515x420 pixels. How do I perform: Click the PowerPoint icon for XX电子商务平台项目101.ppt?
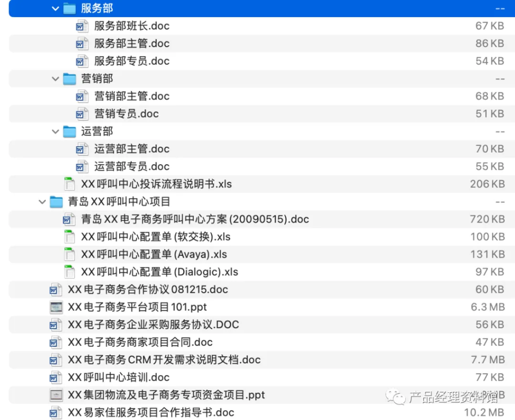[56, 307]
